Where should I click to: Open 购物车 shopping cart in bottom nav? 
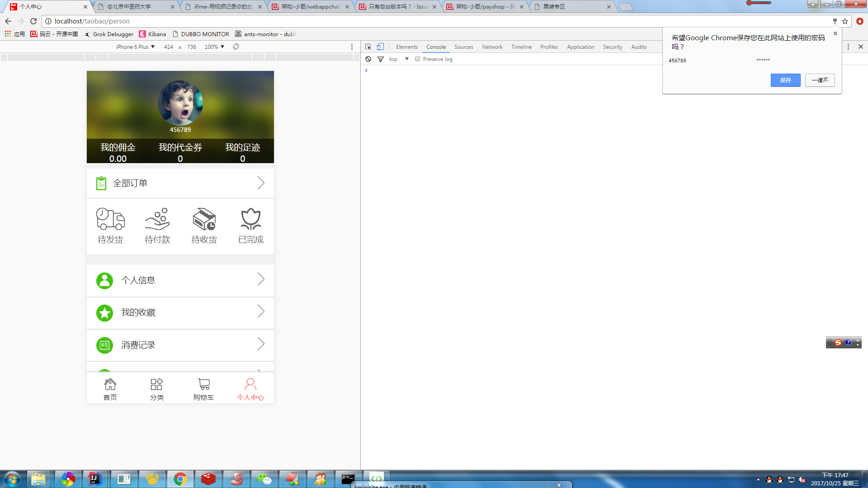coord(203,389)
